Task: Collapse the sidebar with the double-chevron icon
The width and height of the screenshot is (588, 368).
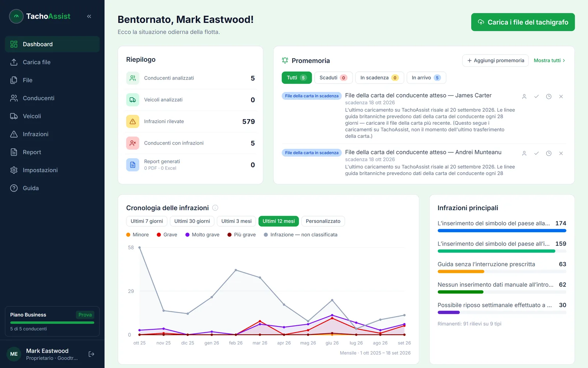Action: tap(89, 16)
